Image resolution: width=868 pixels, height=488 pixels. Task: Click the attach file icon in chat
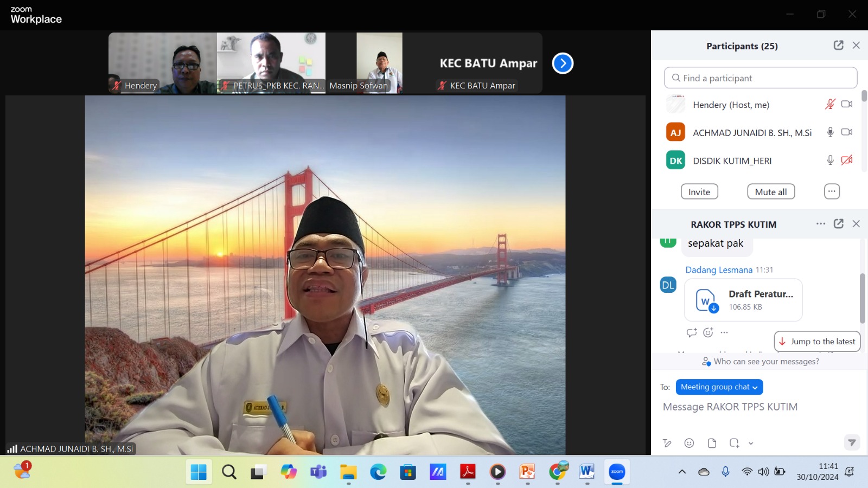(x=712, y=443)
